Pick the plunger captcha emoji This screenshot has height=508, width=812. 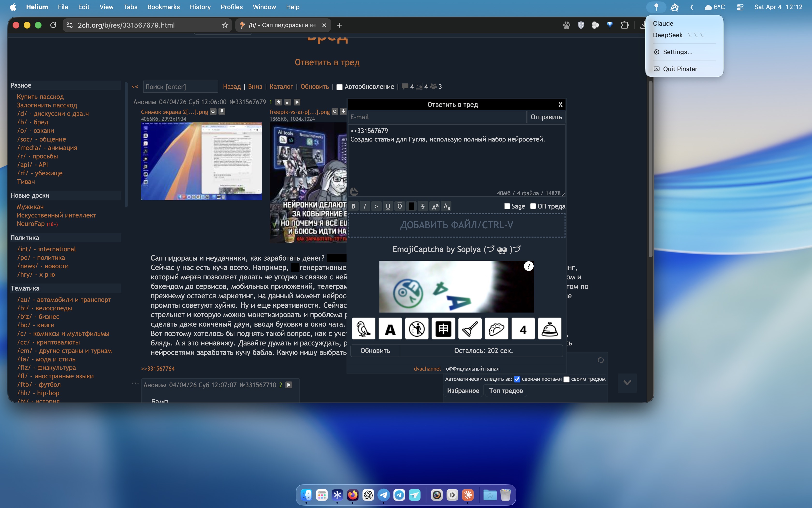point(470,329)
